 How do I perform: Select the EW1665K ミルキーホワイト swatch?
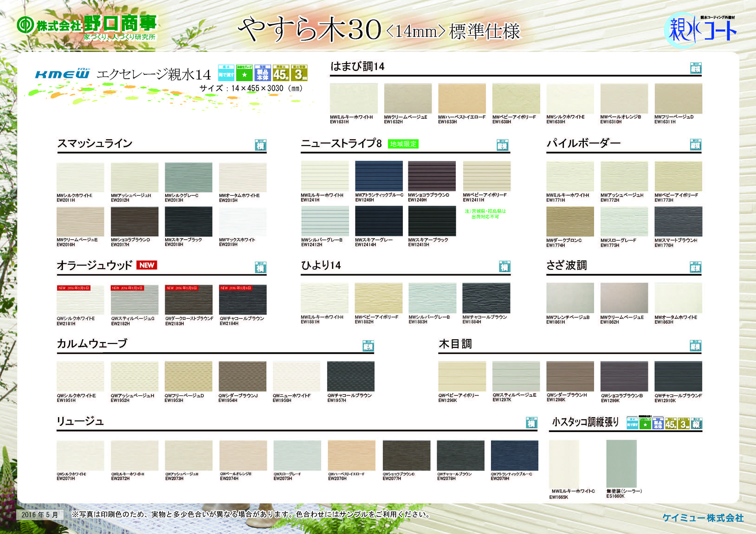[x=564, y=464]
